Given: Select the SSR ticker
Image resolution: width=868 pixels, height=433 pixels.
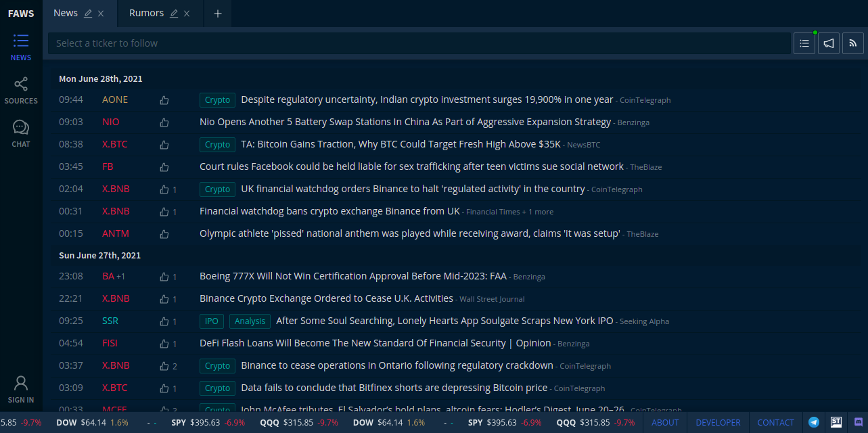Looking at the screenshot, I should click(110, 321).
